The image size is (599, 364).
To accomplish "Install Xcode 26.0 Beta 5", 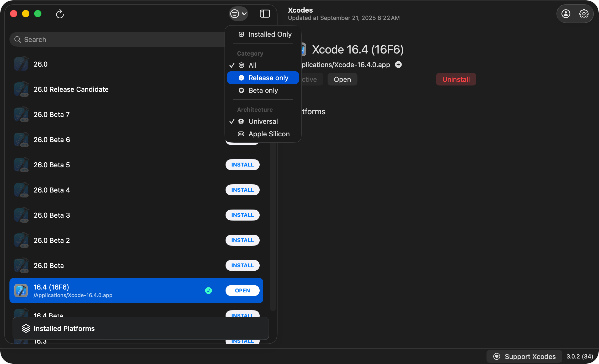I will click(x=242, y=165).
